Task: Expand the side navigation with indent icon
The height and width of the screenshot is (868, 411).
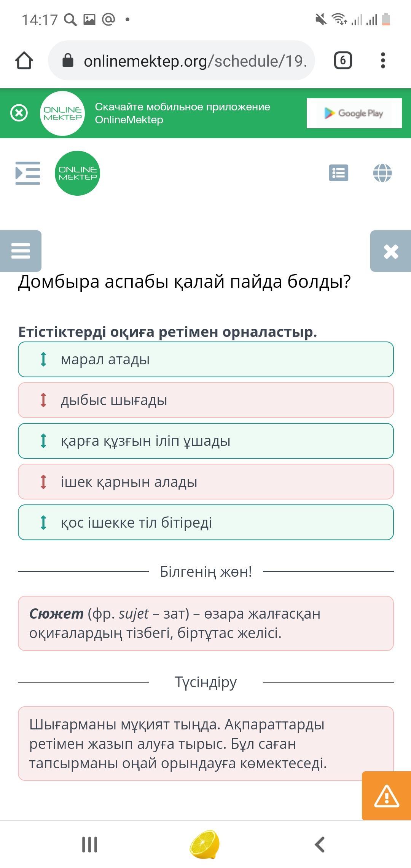Action: coord(27,173)
